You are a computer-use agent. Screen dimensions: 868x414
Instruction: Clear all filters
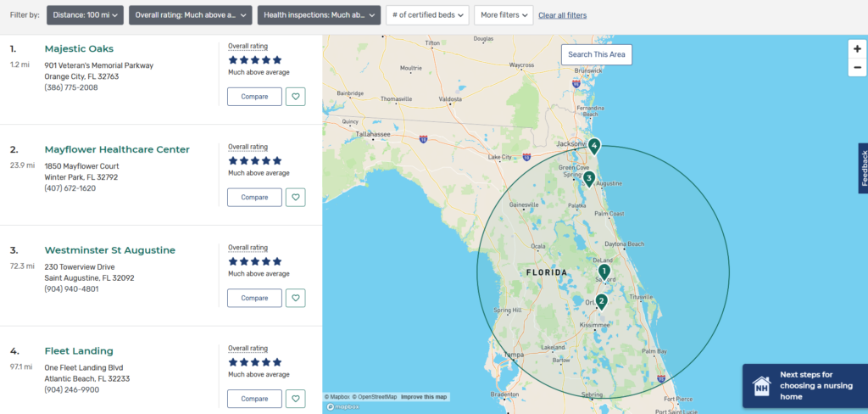tap(563, 15)
